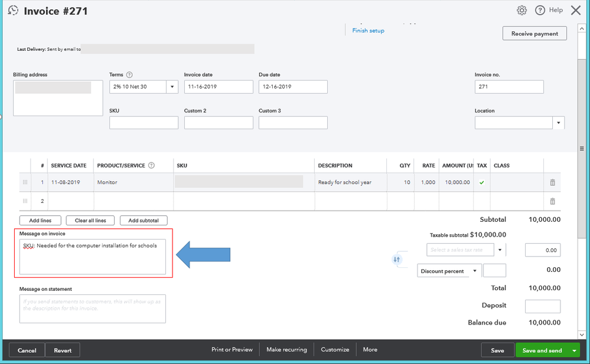Click trash icon on line 2
Viewport: 590px width, 364px height.
(x=552, y=201)
